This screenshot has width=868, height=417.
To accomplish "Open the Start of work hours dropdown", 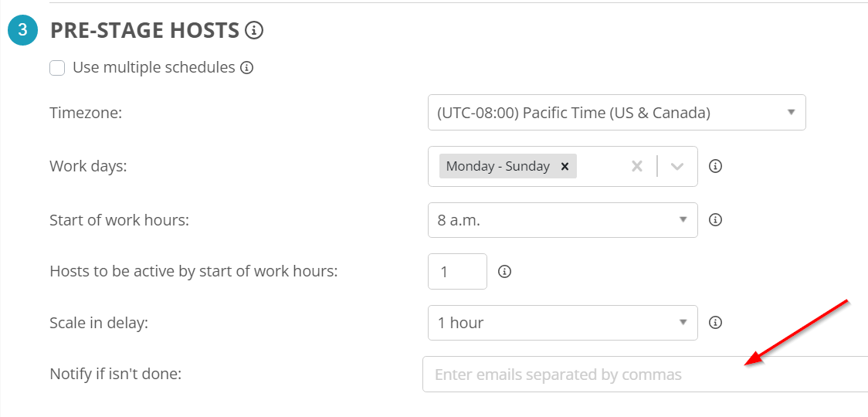I will (562, 220).
